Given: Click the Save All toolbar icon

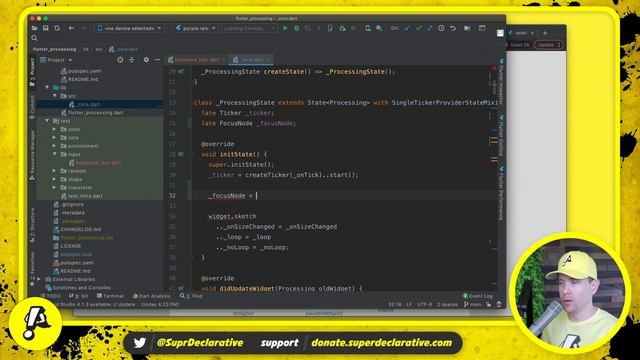Looking at the screenshot, I should pos(46,28).
